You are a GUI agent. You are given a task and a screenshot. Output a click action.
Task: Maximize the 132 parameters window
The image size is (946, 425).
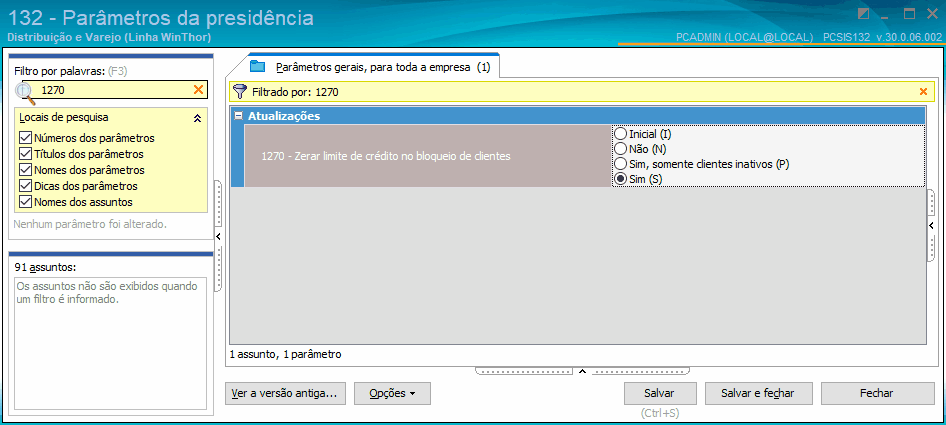909,13
